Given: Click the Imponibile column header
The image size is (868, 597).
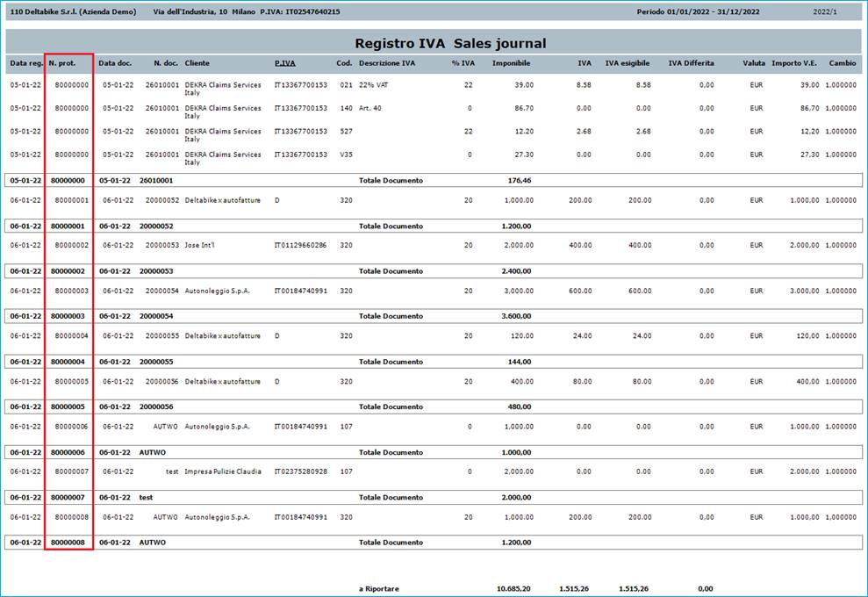Looking at the screenshot, I should click(511, 64).
